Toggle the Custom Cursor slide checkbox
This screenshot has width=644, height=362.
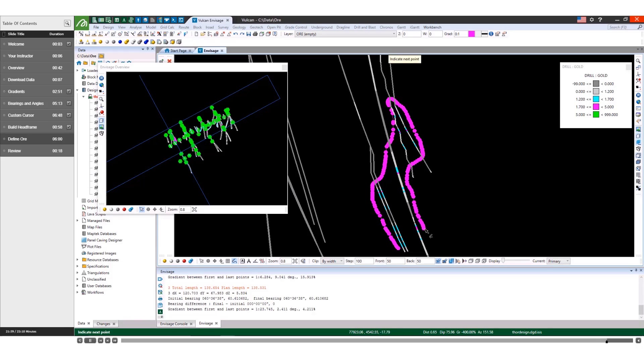(68, 115)
